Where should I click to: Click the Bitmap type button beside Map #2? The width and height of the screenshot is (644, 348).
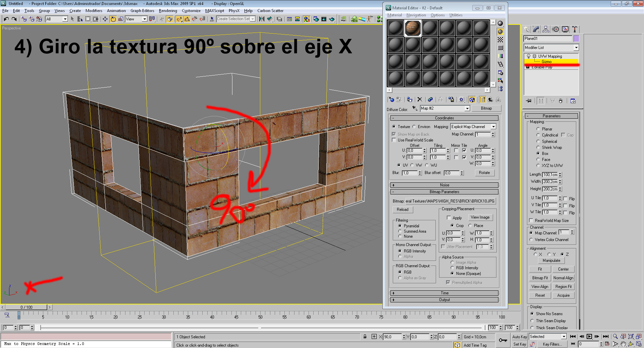tap(486, 108)
